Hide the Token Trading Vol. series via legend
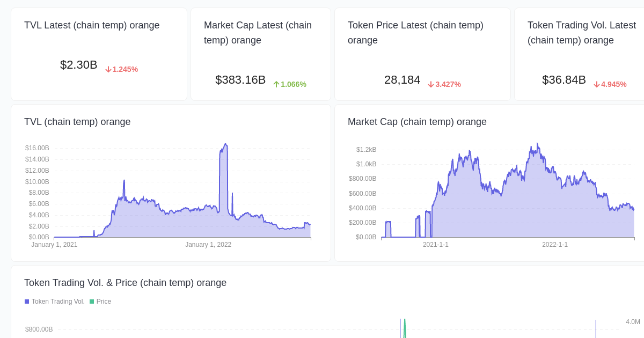 pyautogui.click(x=58, y=302)
